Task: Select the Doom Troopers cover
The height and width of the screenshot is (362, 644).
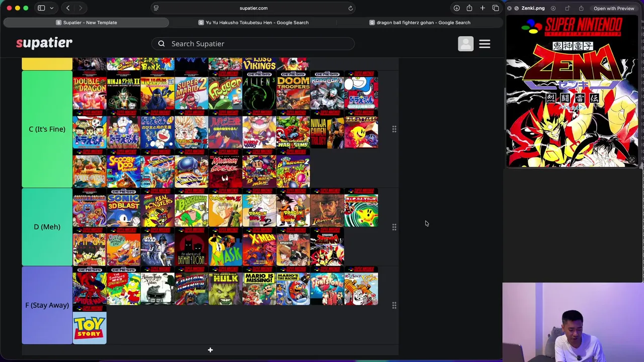Action: pos(293,90)
